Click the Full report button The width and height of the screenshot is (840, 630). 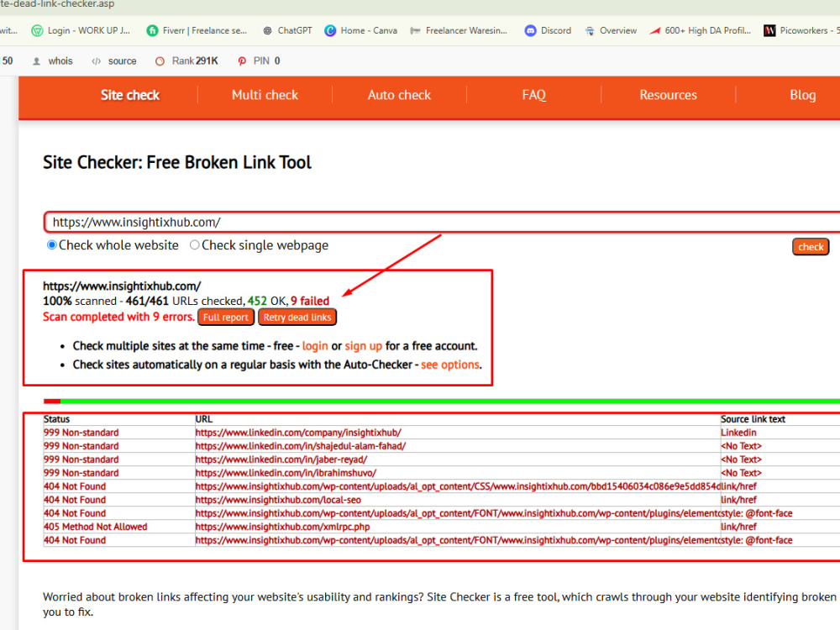pyautogui.click(x=225, y=318)
